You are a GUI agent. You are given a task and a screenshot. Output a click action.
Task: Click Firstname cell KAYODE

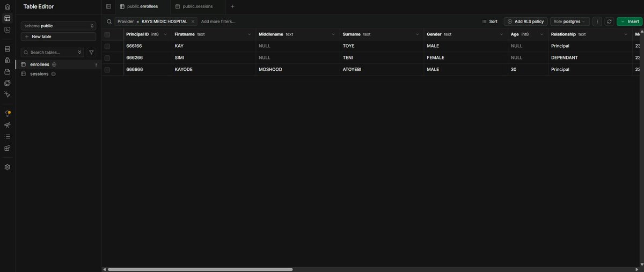(214, 70)
